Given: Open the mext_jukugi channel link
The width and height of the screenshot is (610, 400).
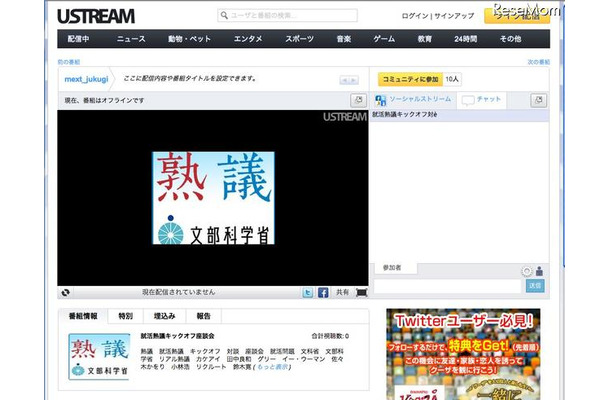Looking at the screenshot, I should [86, 79].
